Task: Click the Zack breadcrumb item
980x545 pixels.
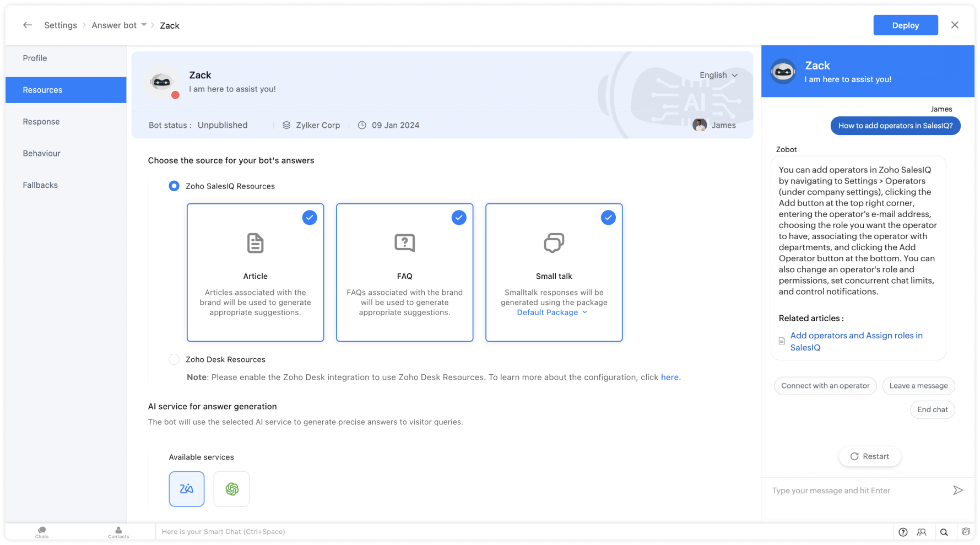Action: tap(170, 25)
